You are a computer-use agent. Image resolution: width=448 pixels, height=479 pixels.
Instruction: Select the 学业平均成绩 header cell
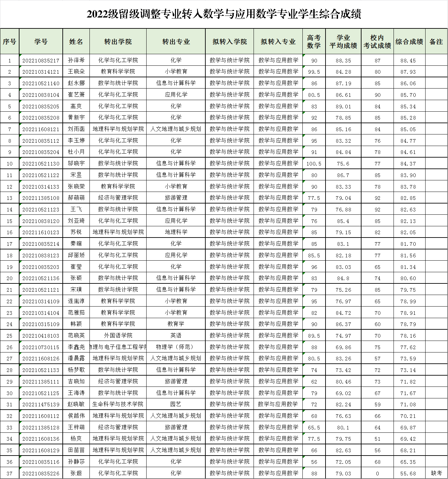[x=343, y=42]
